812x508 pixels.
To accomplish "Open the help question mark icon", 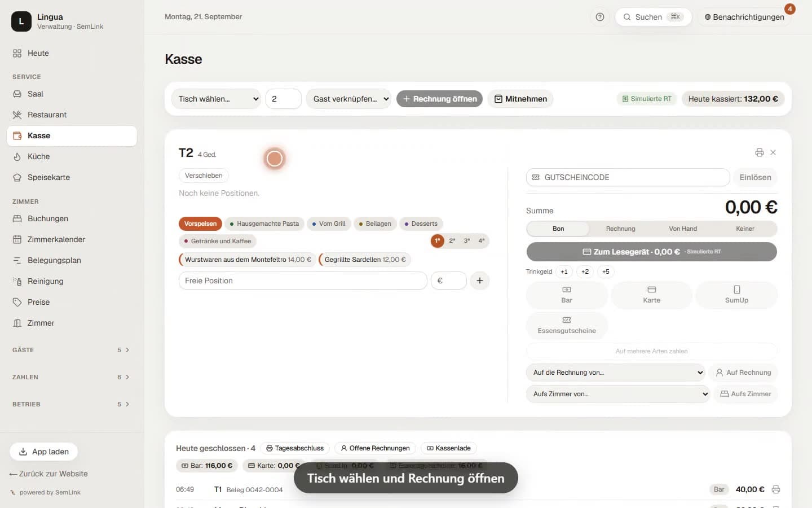I will point(600,17).
